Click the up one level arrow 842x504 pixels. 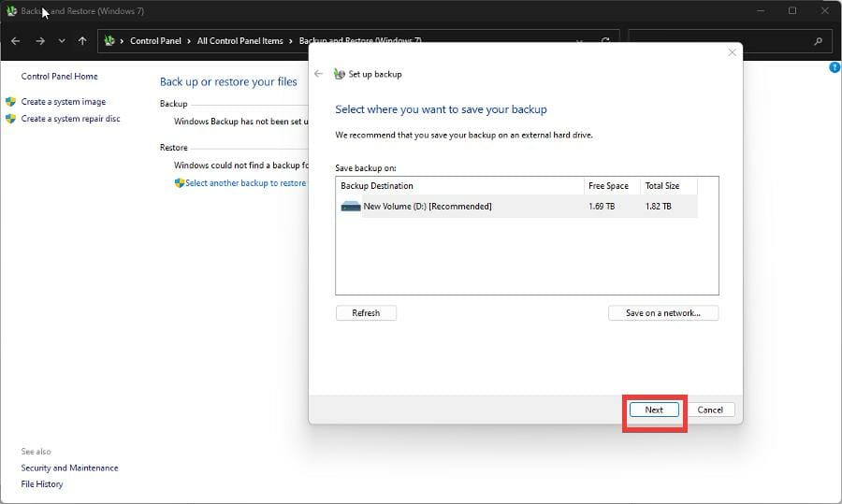(82, 41)
